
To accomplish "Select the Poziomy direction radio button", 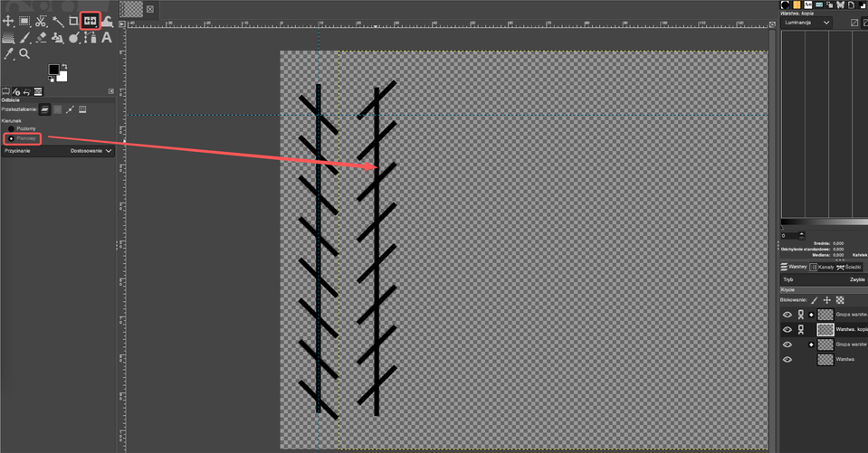I will point(10,128).
